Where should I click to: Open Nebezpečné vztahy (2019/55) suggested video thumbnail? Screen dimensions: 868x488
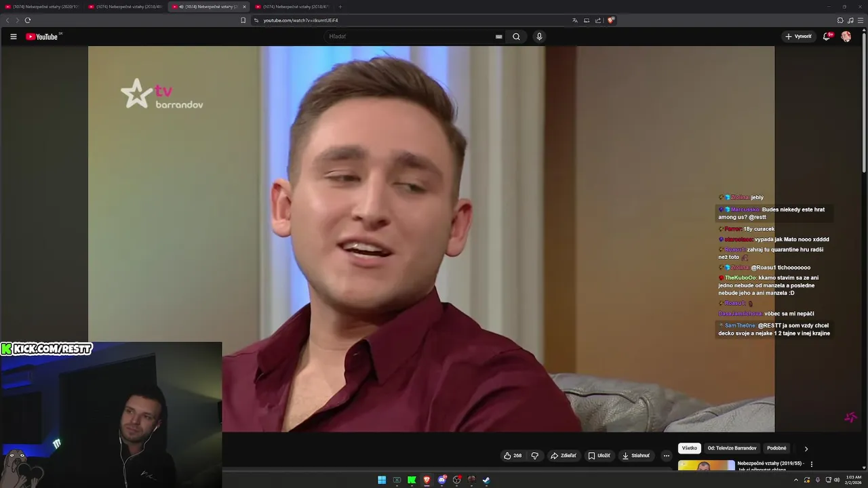(x=706, y=466)
